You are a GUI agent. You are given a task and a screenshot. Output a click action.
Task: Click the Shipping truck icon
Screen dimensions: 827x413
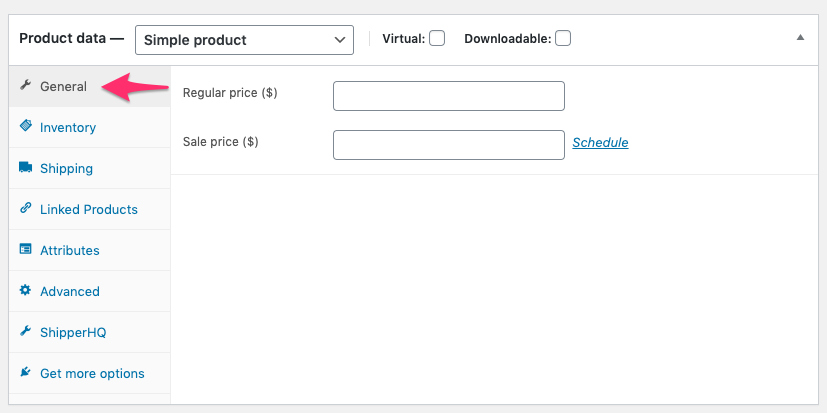pos(26,168)
